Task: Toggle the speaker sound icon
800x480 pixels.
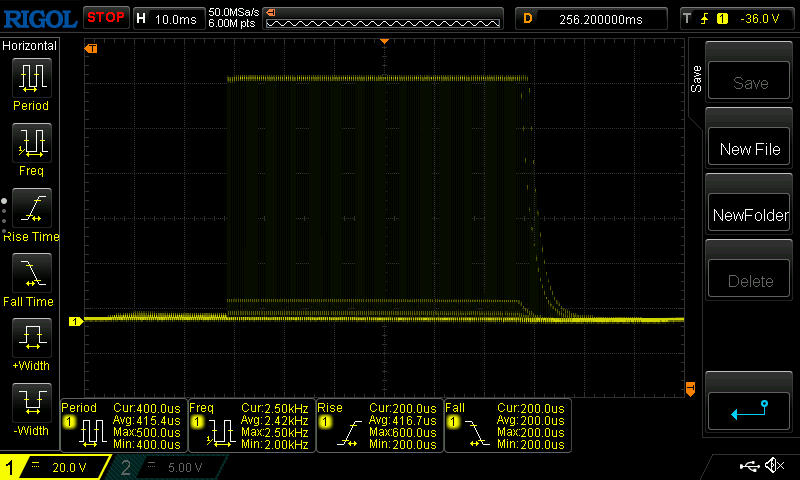Action: pos(774,466)
